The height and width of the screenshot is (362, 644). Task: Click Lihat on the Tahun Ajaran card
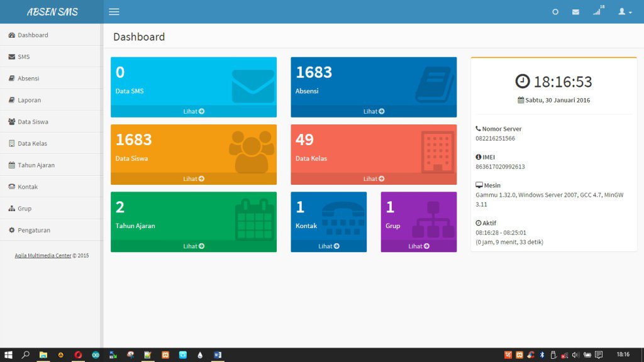(194, 246)
